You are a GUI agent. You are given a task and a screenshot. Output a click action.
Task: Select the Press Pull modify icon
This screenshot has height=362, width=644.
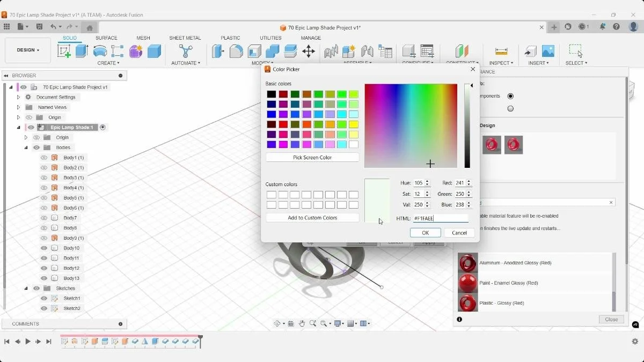218,51
